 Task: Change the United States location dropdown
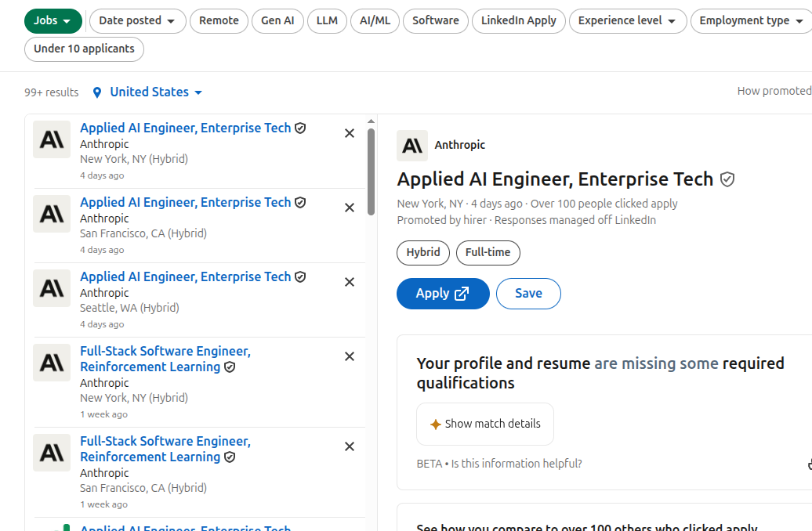155,92
